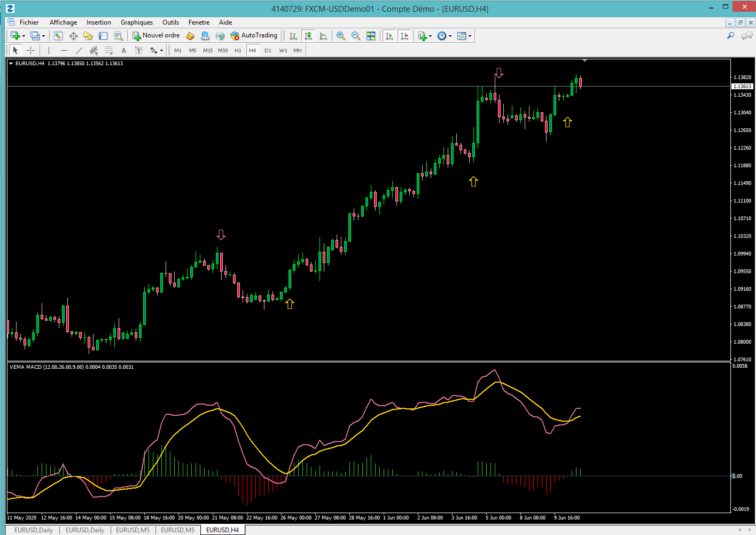Open the Insertion menu
Viewport: 756px width, 535px height.
(x=99, y=22)
